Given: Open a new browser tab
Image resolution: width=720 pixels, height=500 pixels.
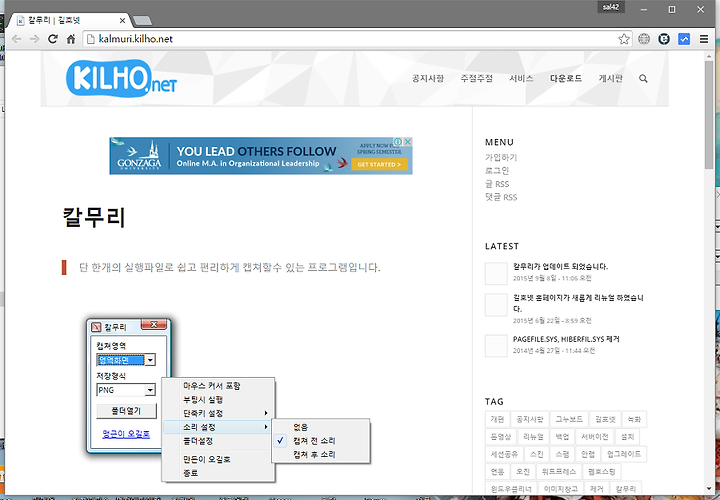Looking at the screenshot, I should [142, 21].
